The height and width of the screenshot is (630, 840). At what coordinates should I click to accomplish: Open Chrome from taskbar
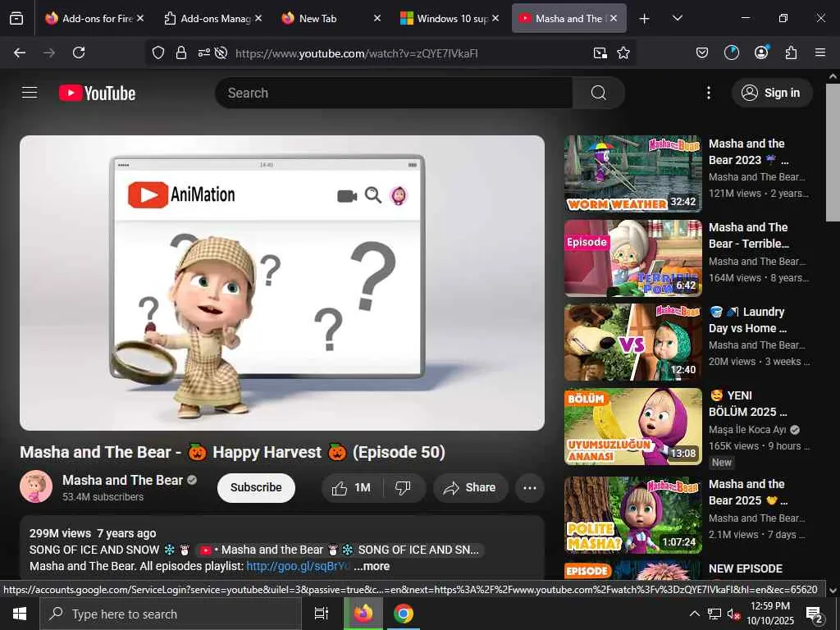point(403,614)
